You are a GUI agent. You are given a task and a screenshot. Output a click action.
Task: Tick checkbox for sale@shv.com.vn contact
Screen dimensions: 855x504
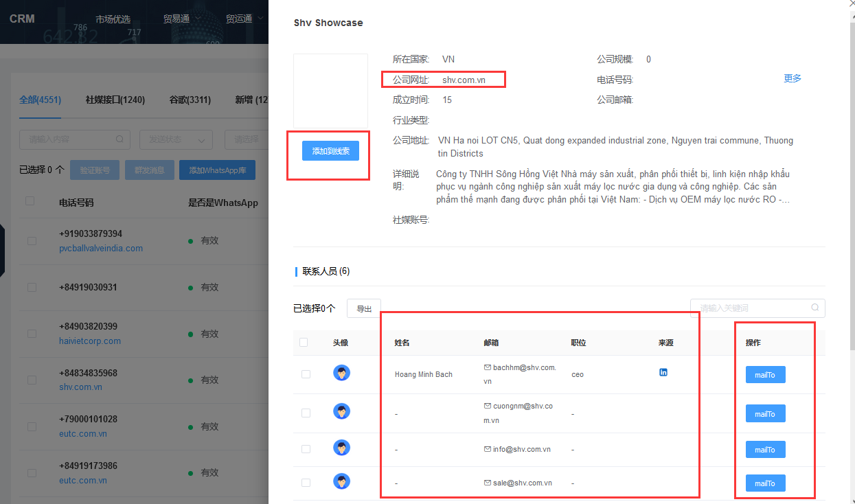(x=306, y=482)
